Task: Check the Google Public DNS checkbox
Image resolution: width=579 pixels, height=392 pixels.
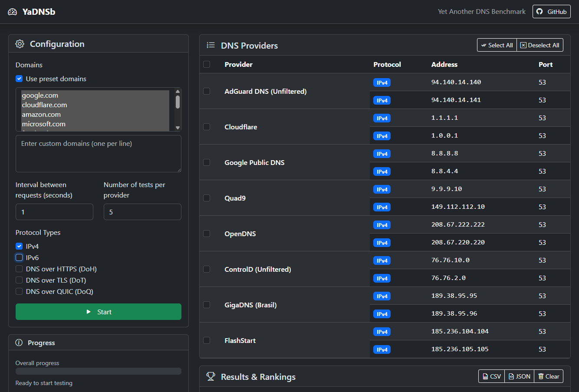Action: pyautogui.click(x=207, y=162)
